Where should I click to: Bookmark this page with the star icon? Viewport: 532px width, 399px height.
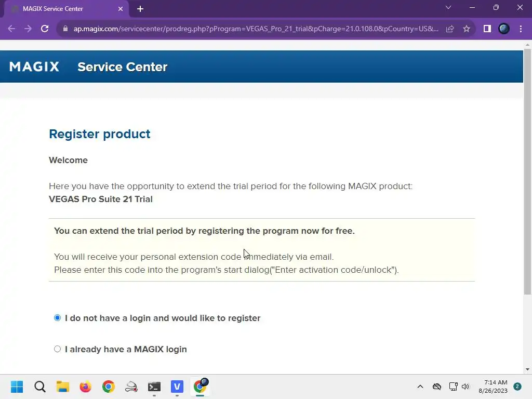click(x=467, y=29)
